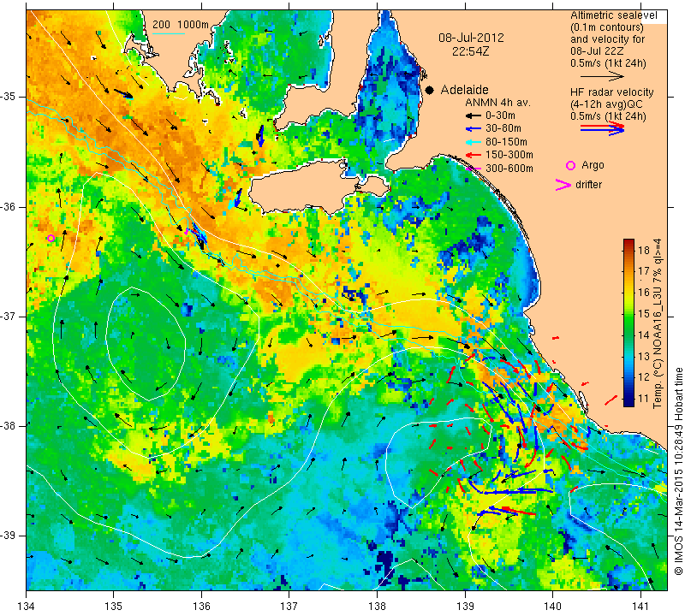Viewport: 685px width, 616px height.
Task: Click the dark blue bottom of temperature colorbar
Action: coord(628,401)
